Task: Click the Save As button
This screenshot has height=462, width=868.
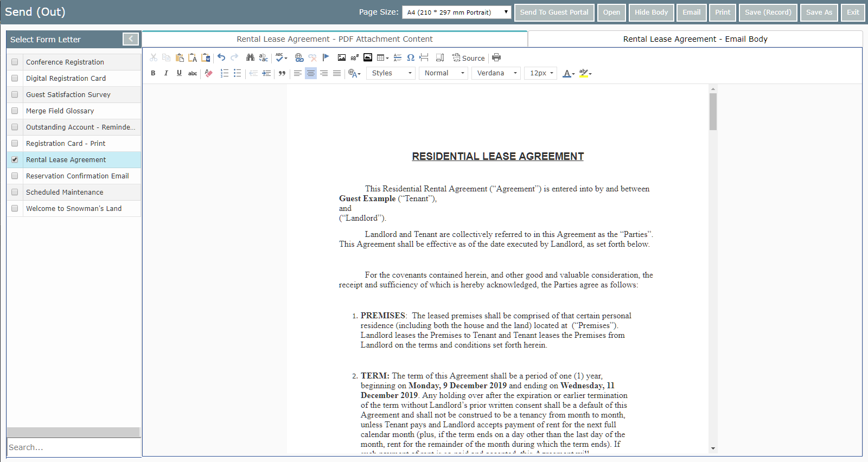Action: 819,12
